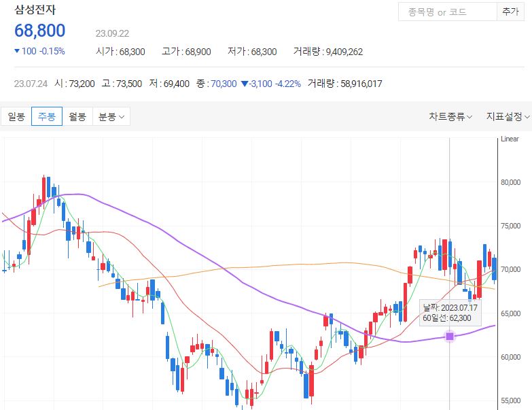Viewport: 532px width, 410px height.
Task: Click the ▼-3,100 -4.22% change text
Action: [270, 84]
